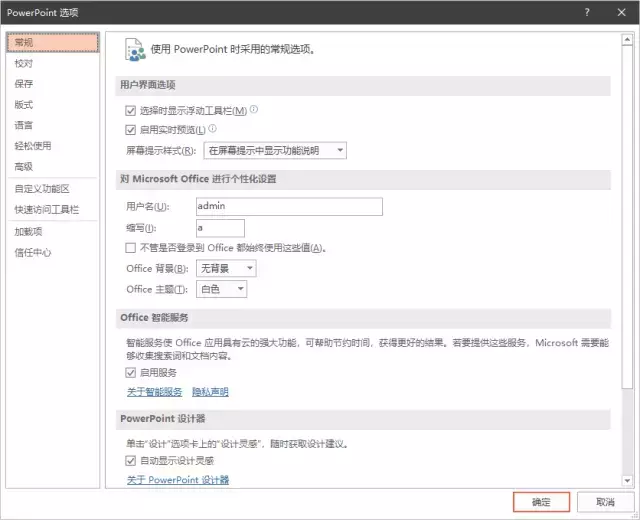This screenshot has width=640, height=520.
Task: Select 轻松使用 category in sidebar
Action: point(53,146)
